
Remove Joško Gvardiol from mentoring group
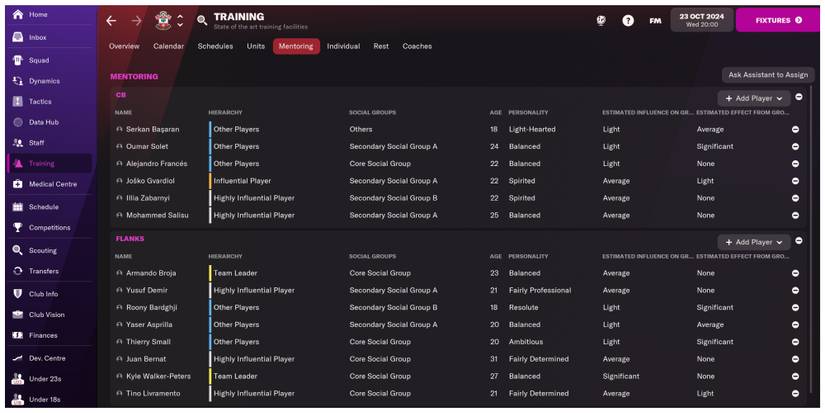click(795, 181)
